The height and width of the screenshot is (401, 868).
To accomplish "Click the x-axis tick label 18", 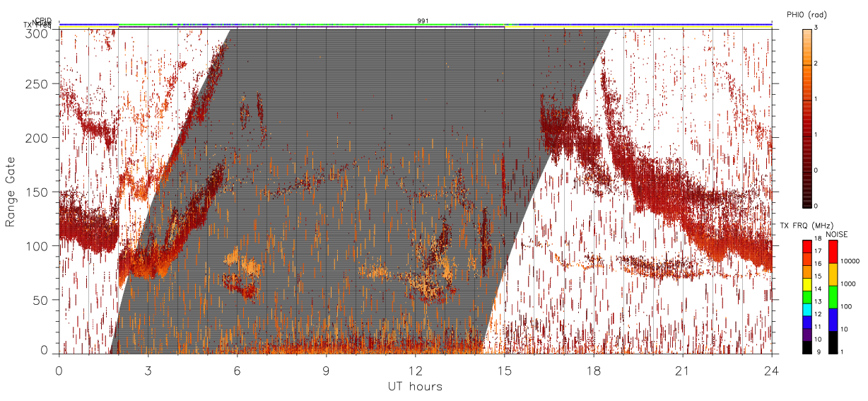I will 594,370.
